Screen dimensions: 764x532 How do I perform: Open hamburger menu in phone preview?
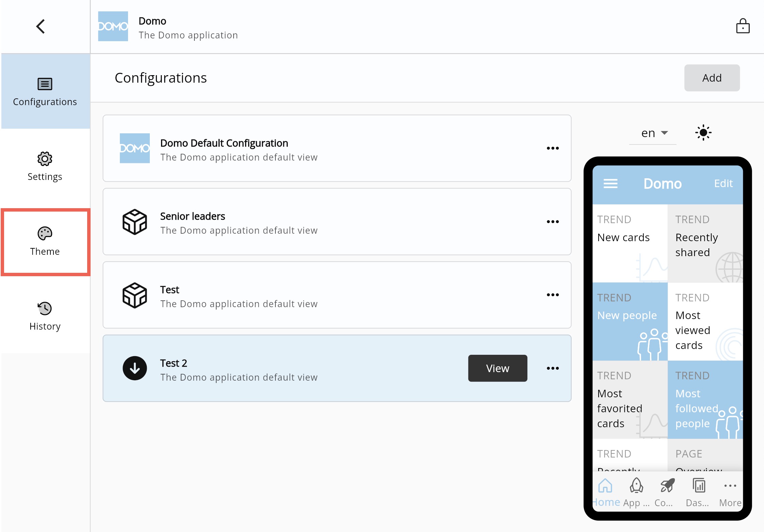click(610, 184)
